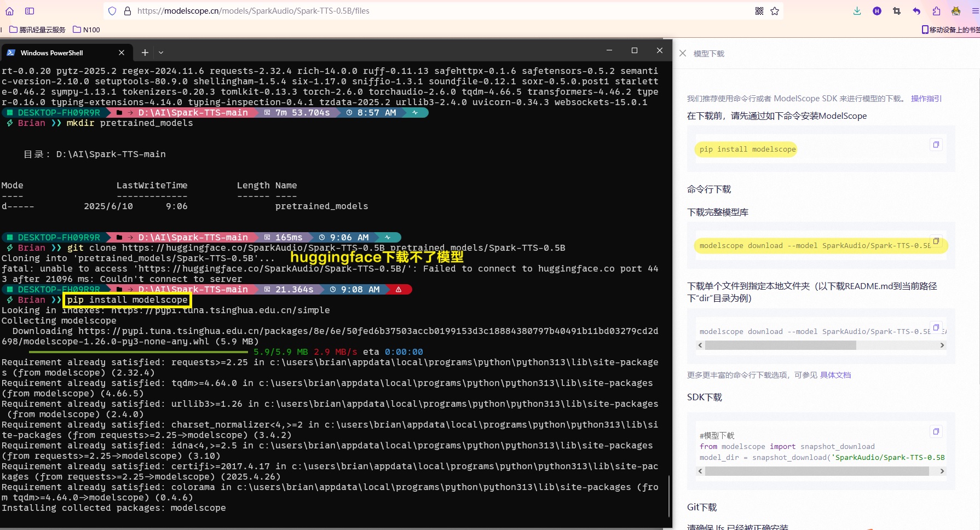Click the mkdir pretrained_models command line
980x530 pixels.
click(130, 123)
